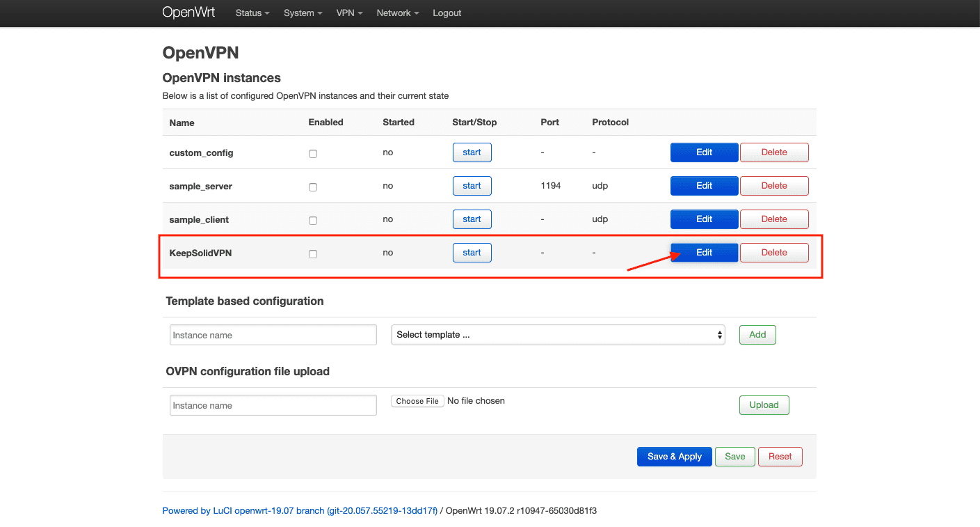Click the OpenWrt brand logo
The height and width of the screenshot is (527, 980).
[190, 13]
